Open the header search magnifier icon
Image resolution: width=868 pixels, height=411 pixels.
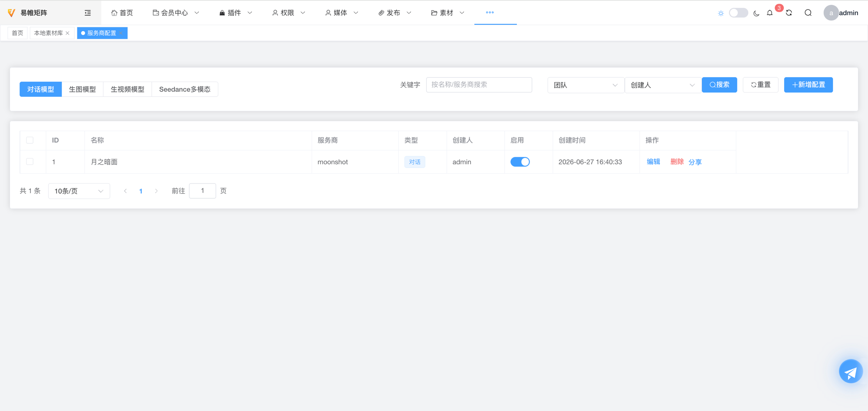pos(808,13)
